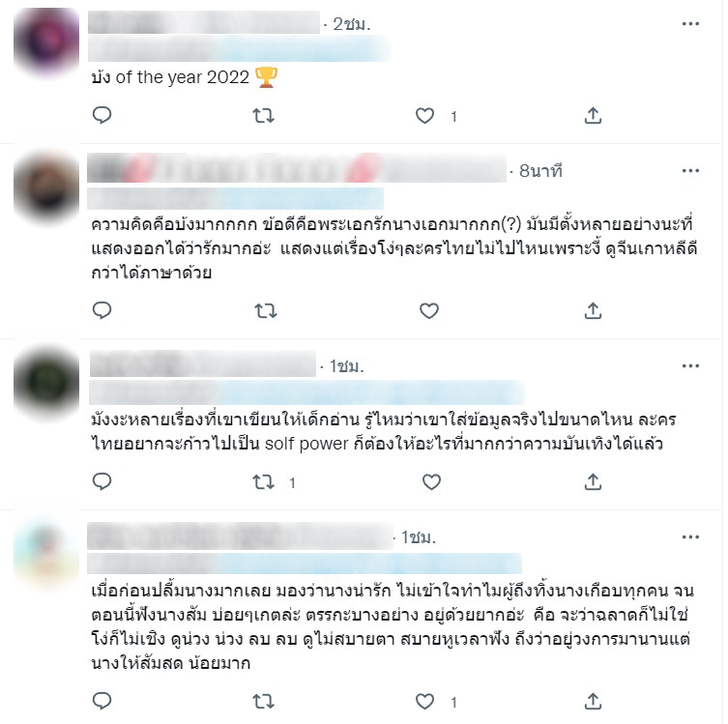
Task: Open more options on the last tweet
Action: 690,537
